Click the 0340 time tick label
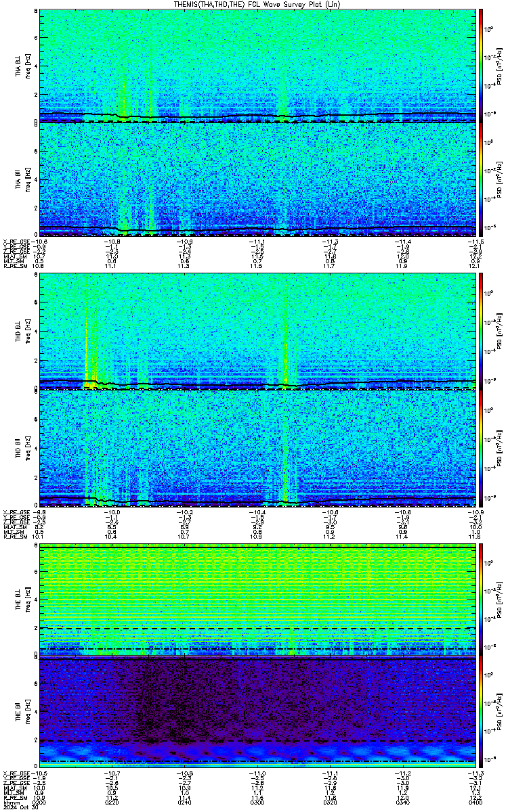The width and height of the screenshot is (508, 812). [x=402, y=802]
